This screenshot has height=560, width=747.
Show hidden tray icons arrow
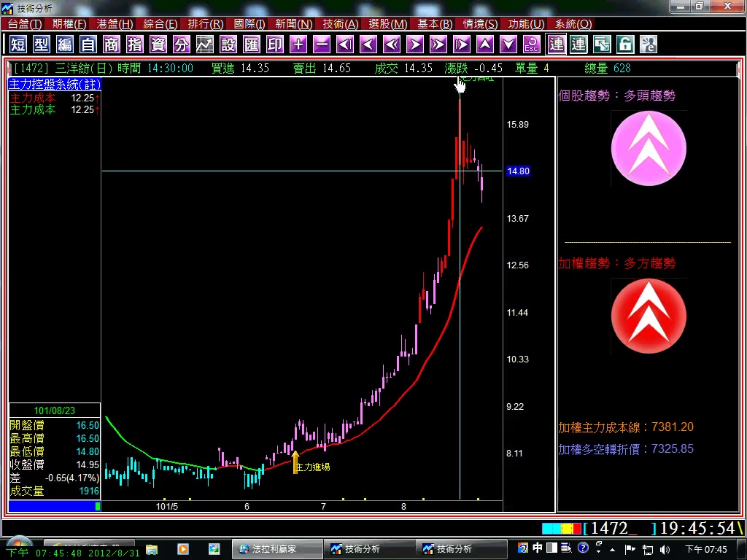[613, 550]
